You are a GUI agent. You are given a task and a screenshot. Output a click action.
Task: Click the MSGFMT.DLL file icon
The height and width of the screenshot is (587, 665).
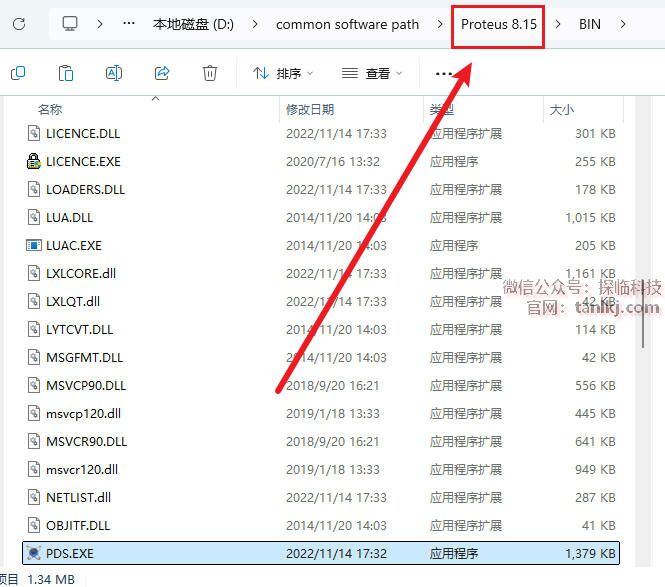click(34, 358)
